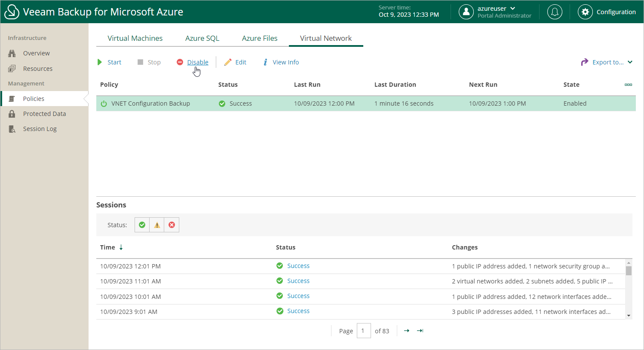Select Policies in the sidebar
Viewport: 644px width, 350px height.
pos(34,99)
